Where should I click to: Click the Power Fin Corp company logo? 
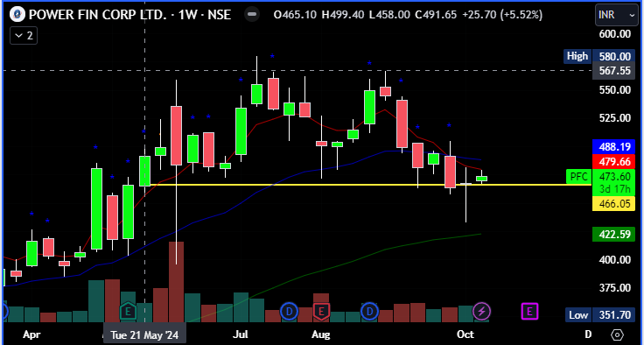tap(18, 14)
